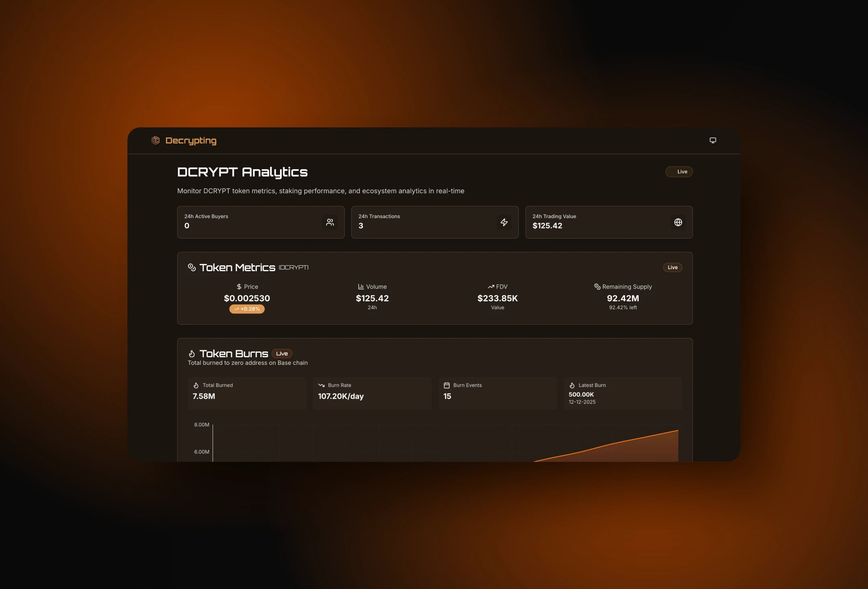Select the Latest Burn 500.00K card
The image size is (868, 589).
pos(622,393)
